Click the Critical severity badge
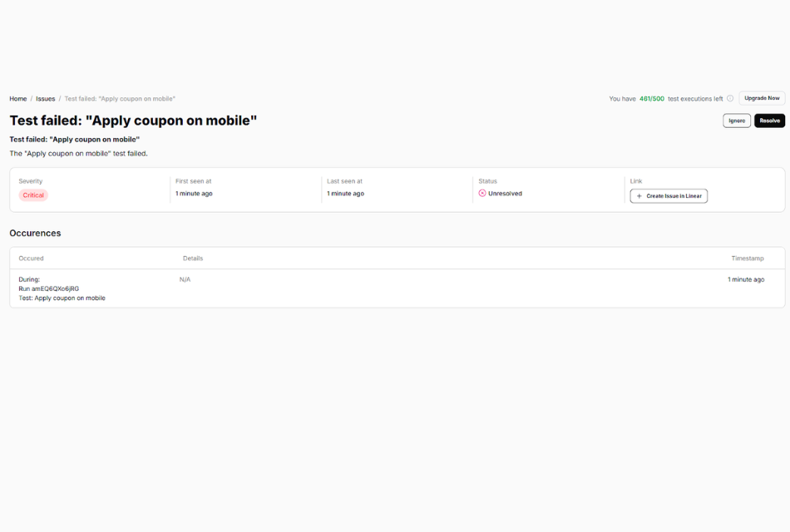Screen dimensions: 790x532 coord(32,195)
